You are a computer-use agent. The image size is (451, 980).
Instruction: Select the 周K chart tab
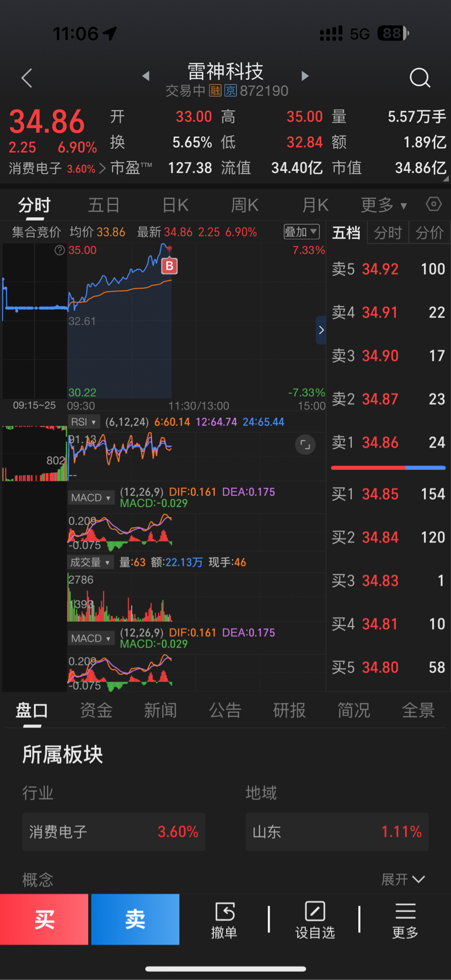(244, 205)
